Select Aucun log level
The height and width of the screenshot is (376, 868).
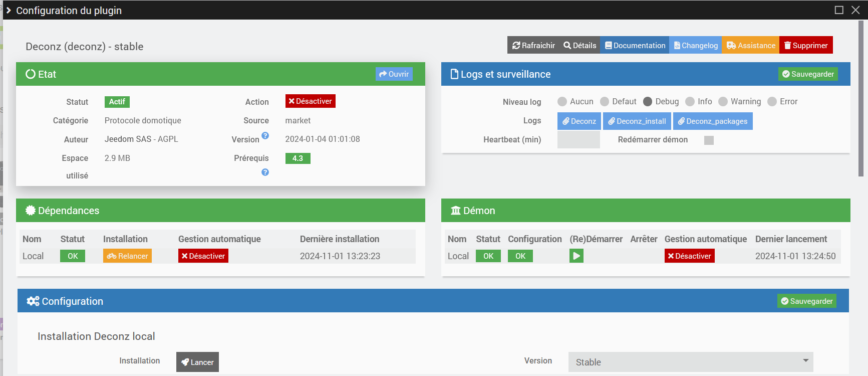[x=562, y=102]
